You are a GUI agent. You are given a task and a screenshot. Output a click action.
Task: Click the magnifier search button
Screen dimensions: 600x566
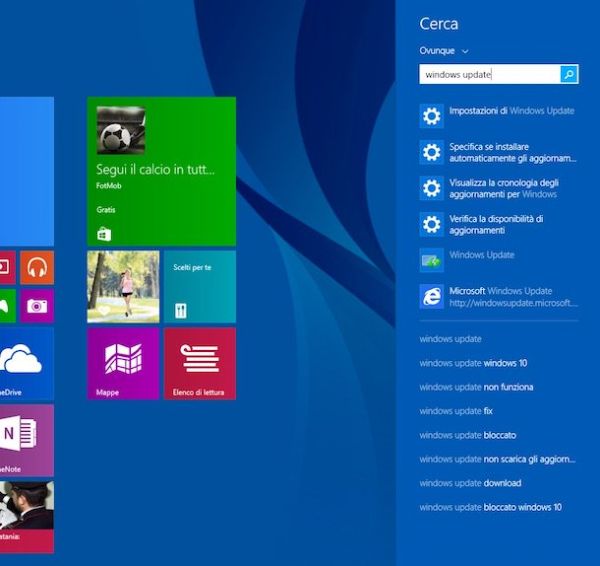coord(569,74)
